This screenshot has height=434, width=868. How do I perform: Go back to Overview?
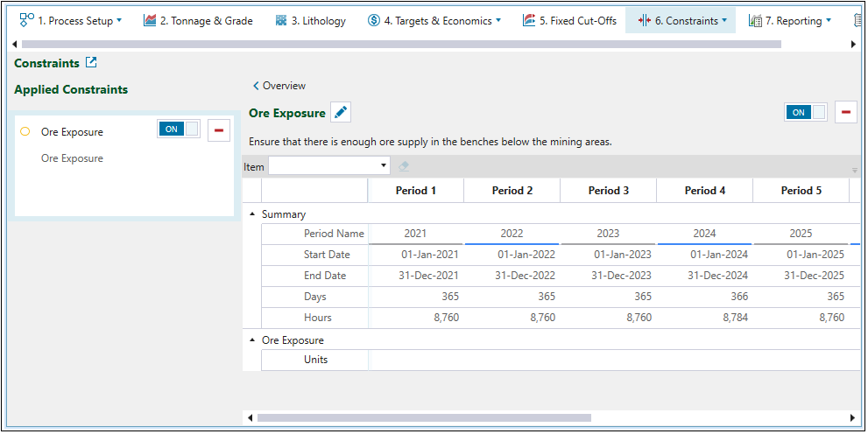(x=279, y=86)
